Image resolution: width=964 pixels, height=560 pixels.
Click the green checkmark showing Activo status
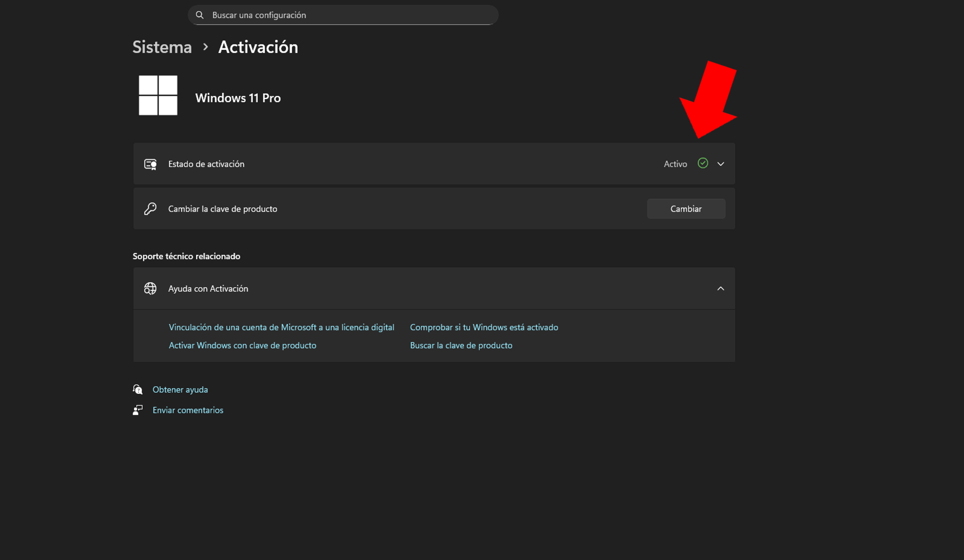pos(703,163)
